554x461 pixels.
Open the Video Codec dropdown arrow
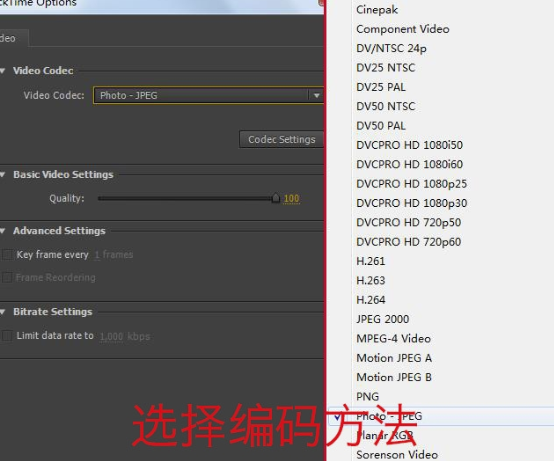pyautogui.click(x=317, y=95)
